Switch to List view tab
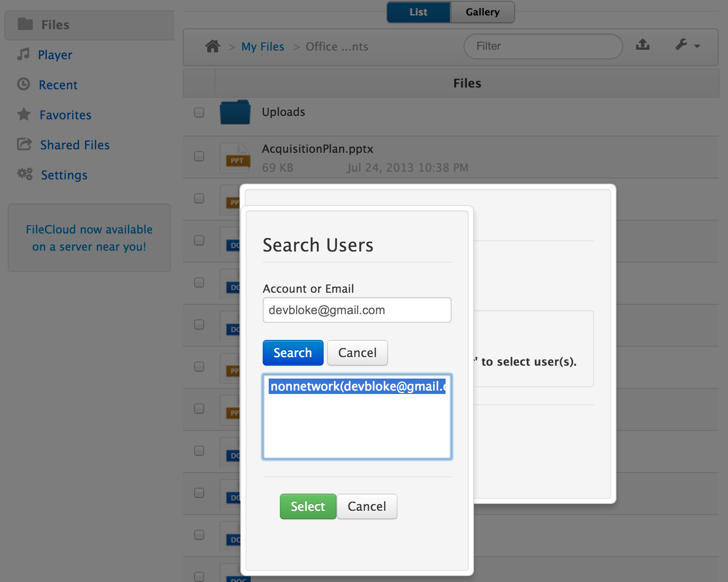728x582 pixels. (x=419, y=12)
